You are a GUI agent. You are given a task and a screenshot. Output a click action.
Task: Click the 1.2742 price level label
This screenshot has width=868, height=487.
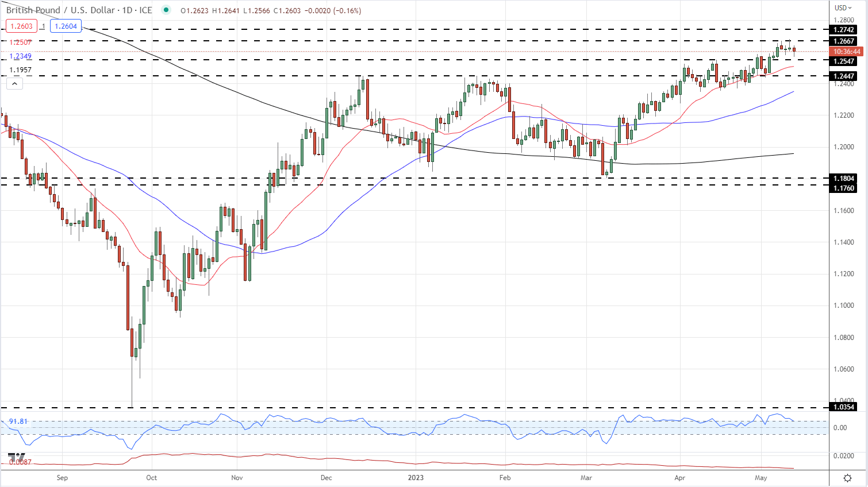[844, 30]
